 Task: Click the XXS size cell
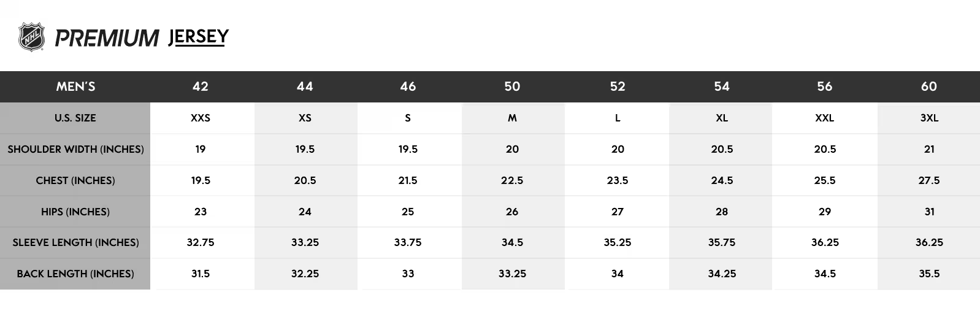201,118
